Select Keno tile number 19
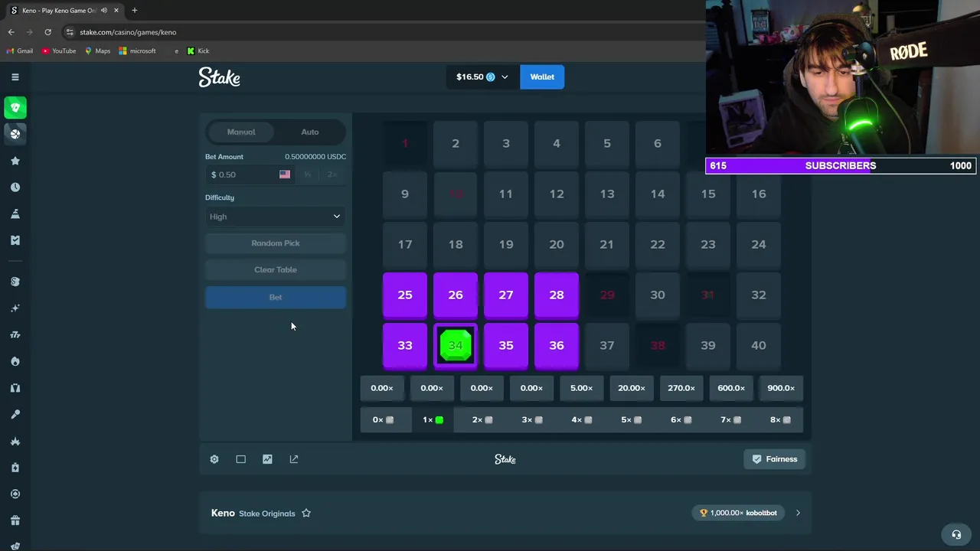Image resolution: width=980 pixels, height=551 pixels. point(506,244)
